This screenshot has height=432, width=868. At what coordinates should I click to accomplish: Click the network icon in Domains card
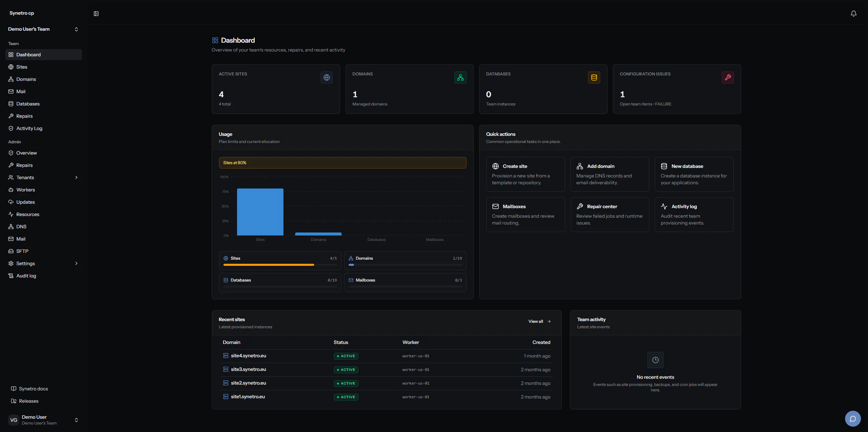[x=460, y=77]
